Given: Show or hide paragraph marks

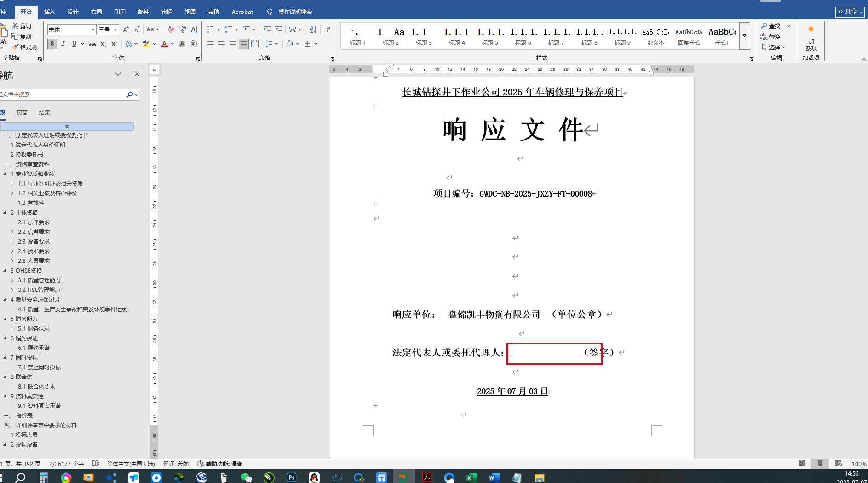Looking at the screenshot, I should coord(328,29).
